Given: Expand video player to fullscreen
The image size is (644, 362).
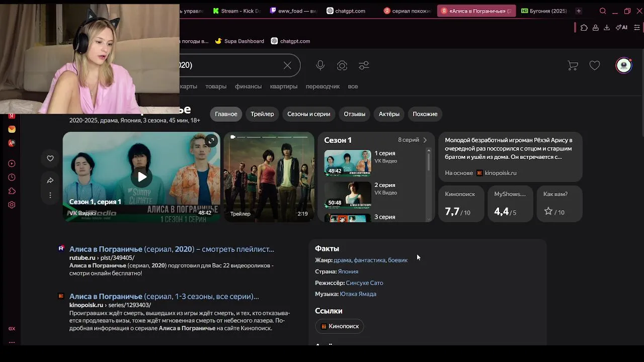Looking at the screenshot, I should pos(211,141).
